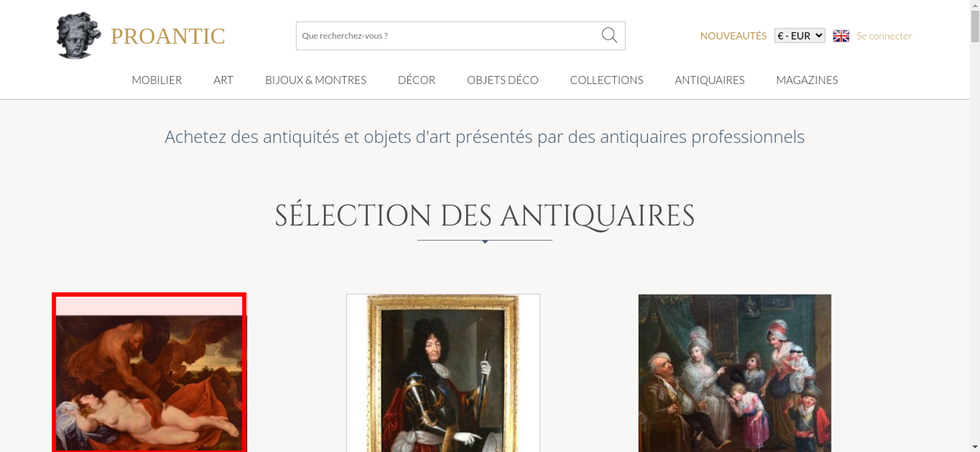The height and width of the screenshot is (452, 980).
Task: Click the Nouveautés link
Action: [x=733, y=36]
